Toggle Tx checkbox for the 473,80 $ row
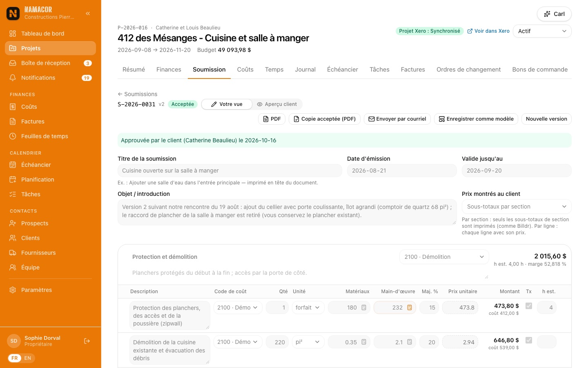 coord(529,306)
